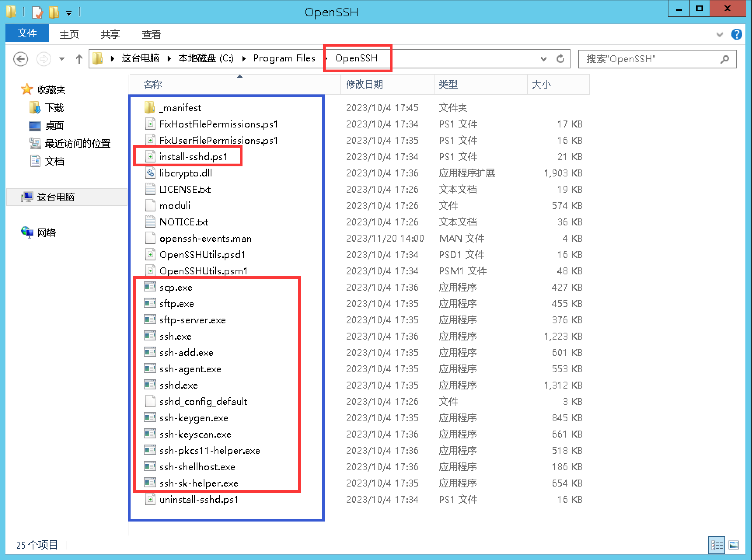The width and height of the screenshot is (752, 560).
Task: Click the back navigation arrow
Action: point(20,59)
